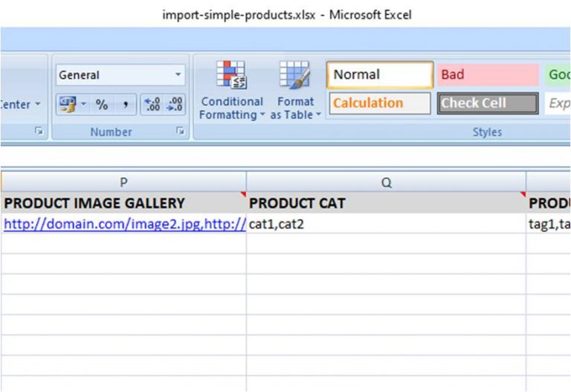
Task: Apply the Bad cell style
Action: click(488, 74)
